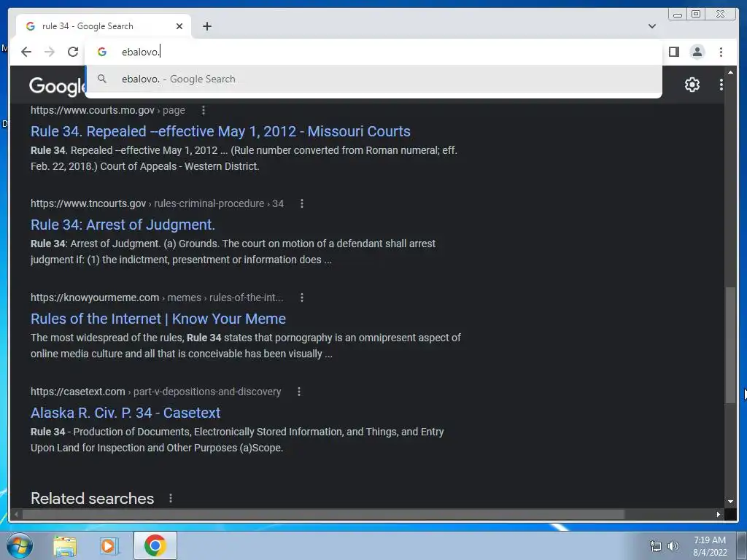Click the https://www.tncourts.gov URL text

pos(88,204)
